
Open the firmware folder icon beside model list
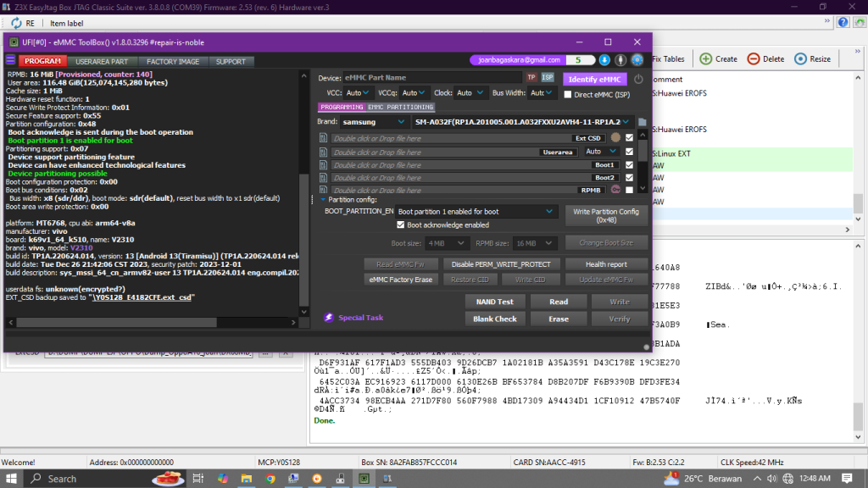(x=643, y=122)
